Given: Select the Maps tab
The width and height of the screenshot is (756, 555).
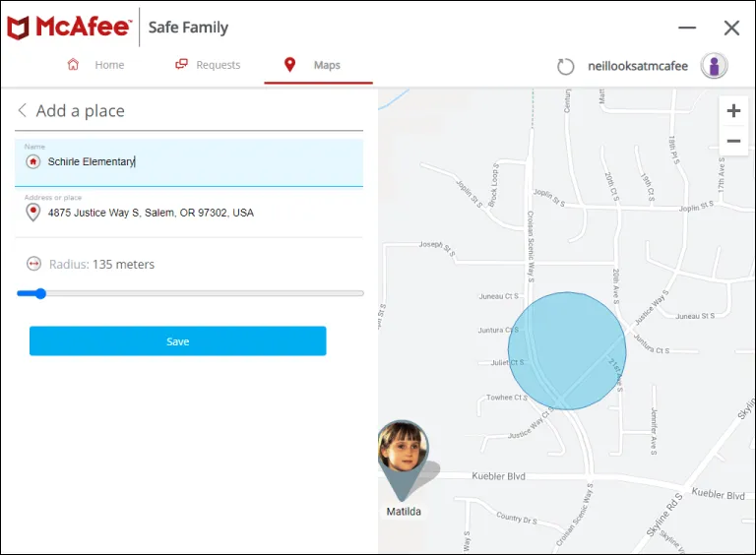Looking at the screenshot, I should click(x=315, y=65).
